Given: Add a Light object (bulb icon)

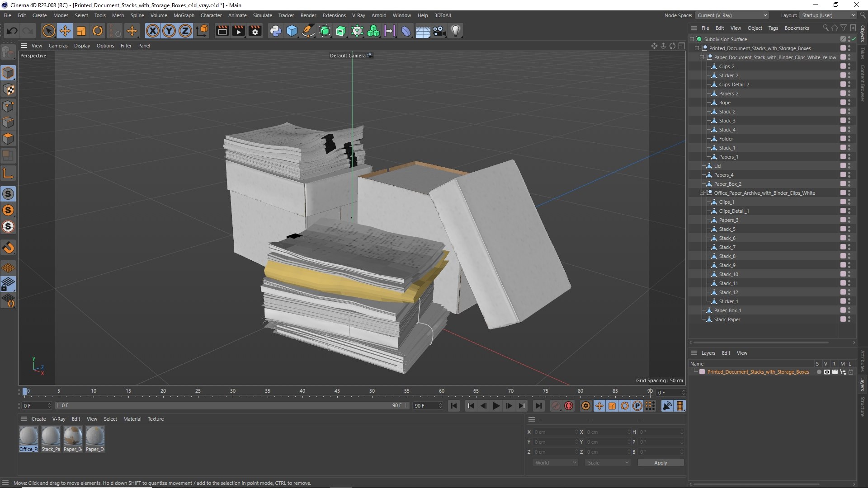Looking at the screenshot, I should click(x=456, y=31).
